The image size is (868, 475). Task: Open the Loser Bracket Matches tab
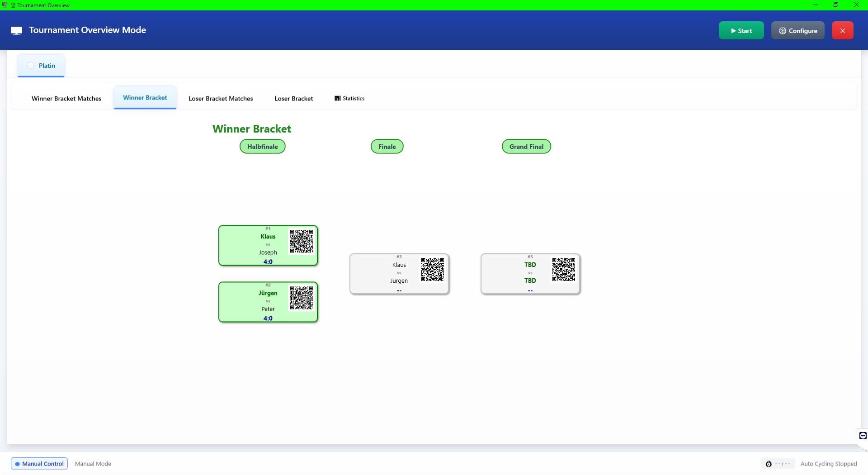click(221, 98)
